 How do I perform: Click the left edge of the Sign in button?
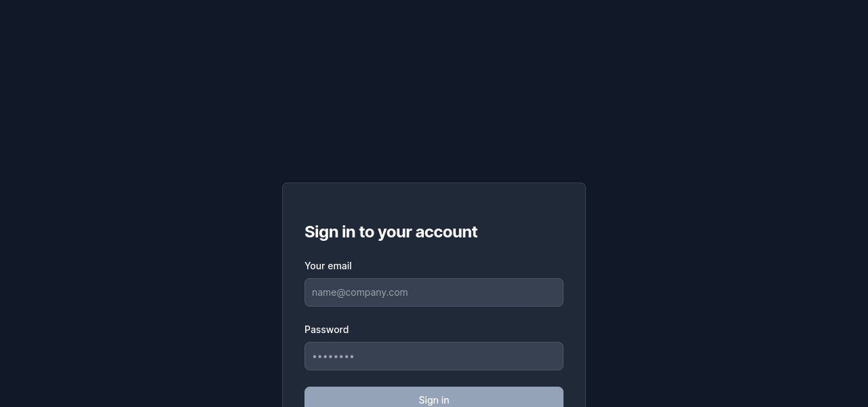[x=313, y=399]
